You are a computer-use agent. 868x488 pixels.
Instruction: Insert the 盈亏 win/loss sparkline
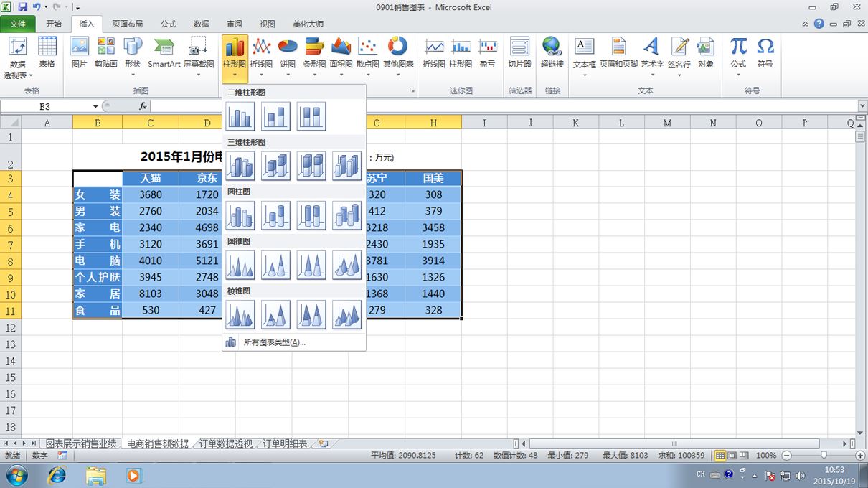[x=487, y=53]
